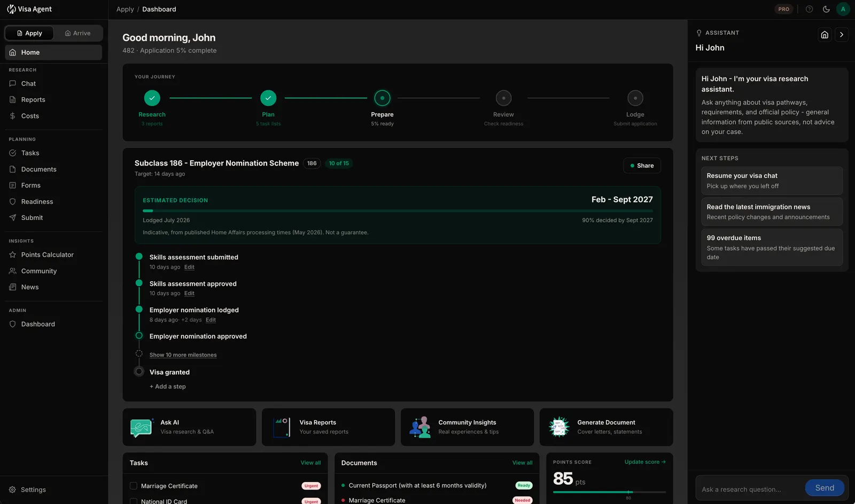Screen dimensions: 855x504
Task: Click Add a step
Action: point(168,387)
